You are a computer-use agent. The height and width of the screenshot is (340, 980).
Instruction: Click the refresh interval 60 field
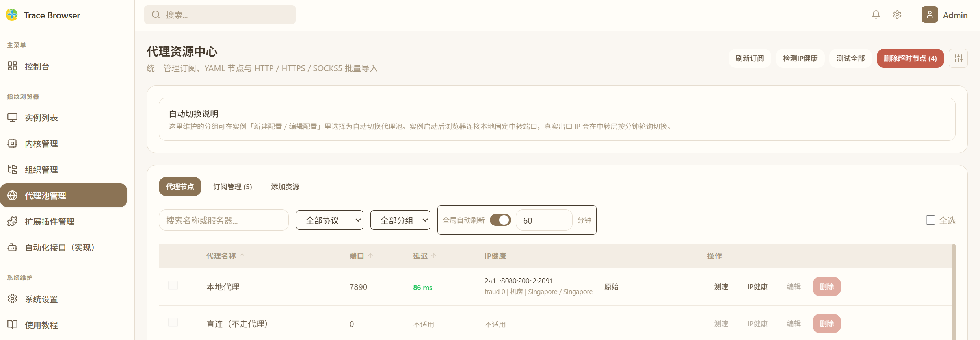[544, 220]
